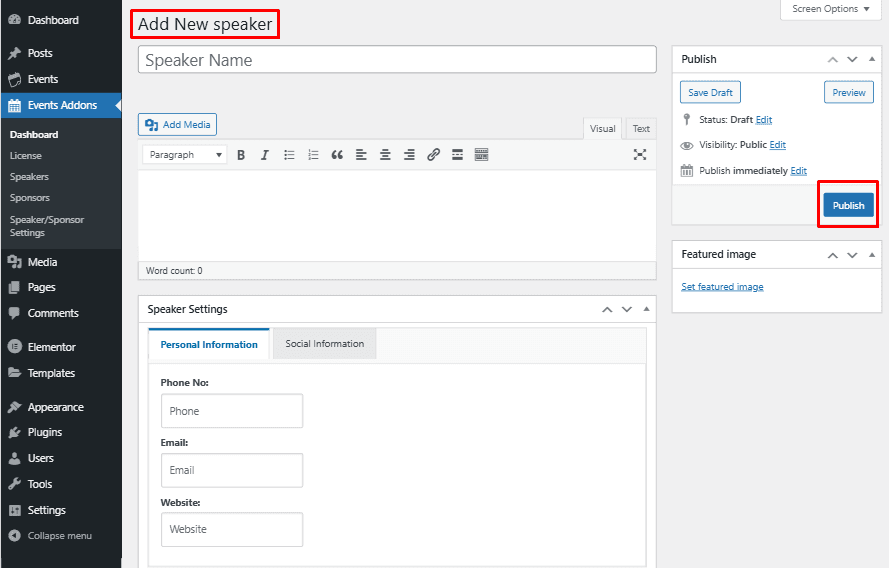Toggle italic formatting in the editor toolbar
Screen dimensions: 889x568
click(265, 155)
